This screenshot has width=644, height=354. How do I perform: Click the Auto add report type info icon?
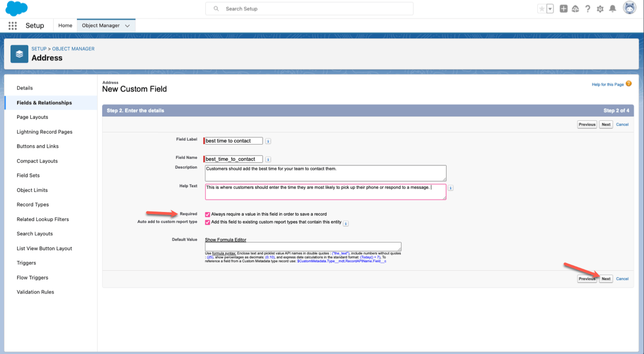click(346, 223)
